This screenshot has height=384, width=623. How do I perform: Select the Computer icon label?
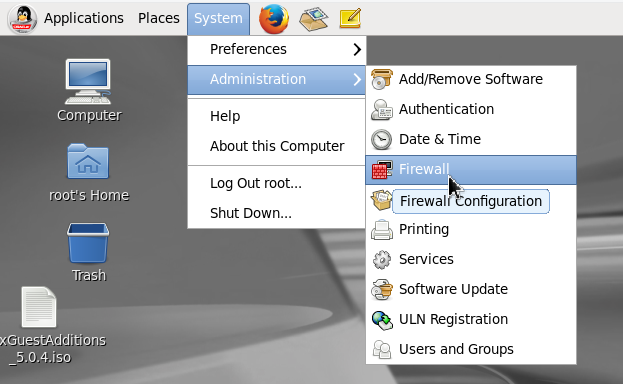(89, 115)
